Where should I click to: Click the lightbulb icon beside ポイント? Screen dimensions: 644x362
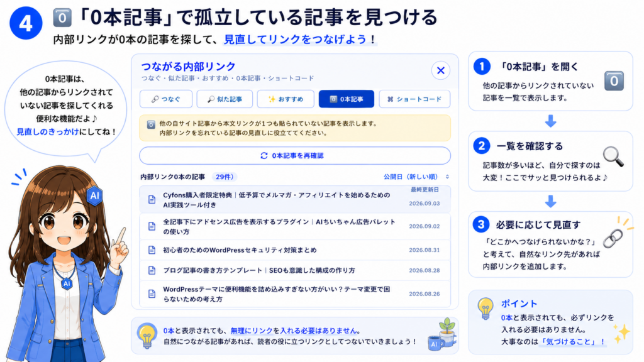486,309
